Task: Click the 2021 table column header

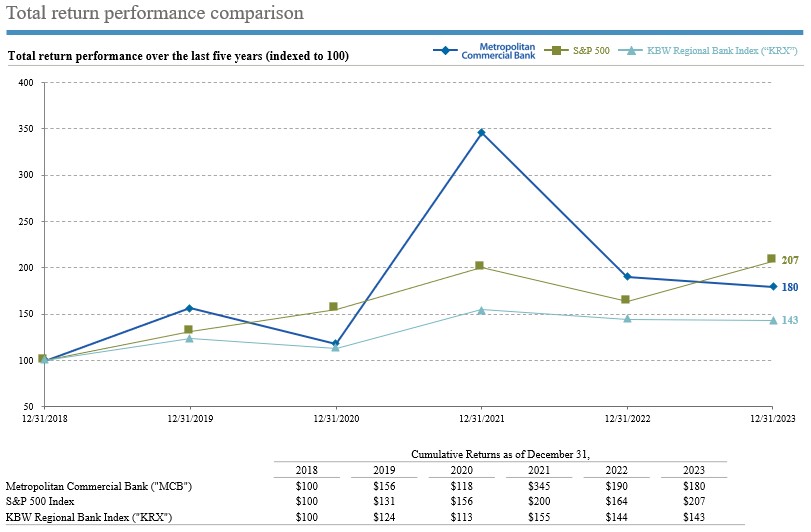Action: (x=539, y=470)
